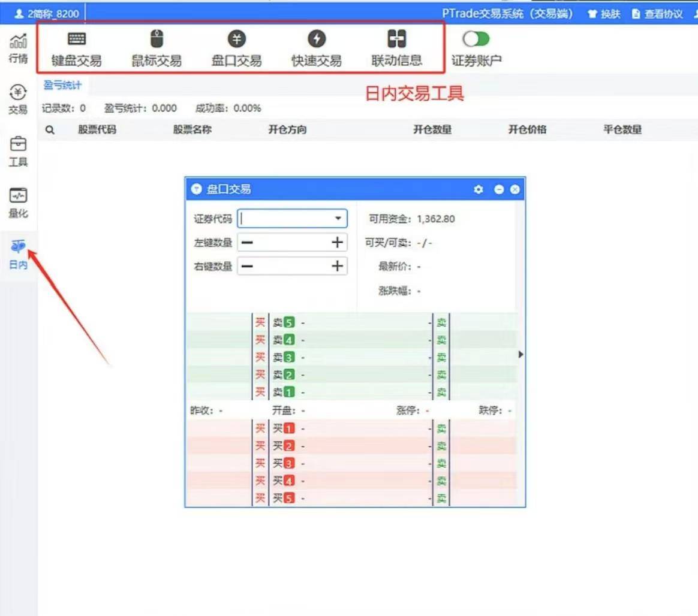Click the 可用资金 value 1,362.80
The height and width of the screenshot is (616, 698).
[436, 219]
